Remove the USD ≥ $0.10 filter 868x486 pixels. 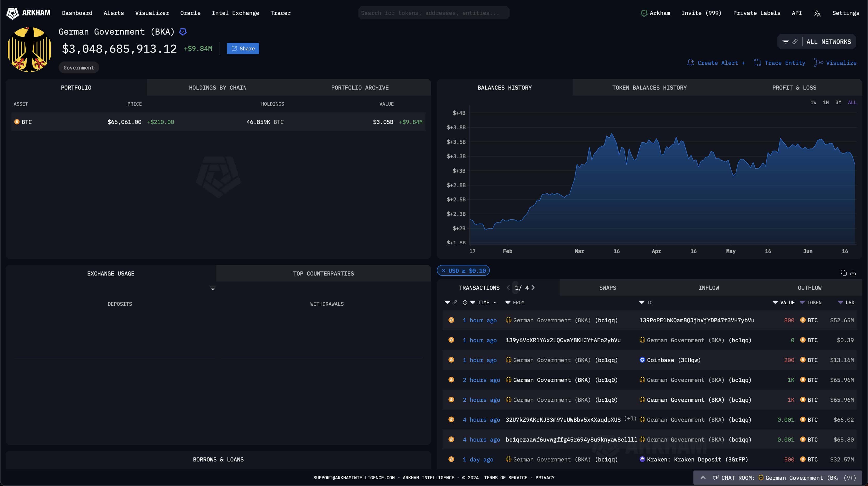pos(444,270)
